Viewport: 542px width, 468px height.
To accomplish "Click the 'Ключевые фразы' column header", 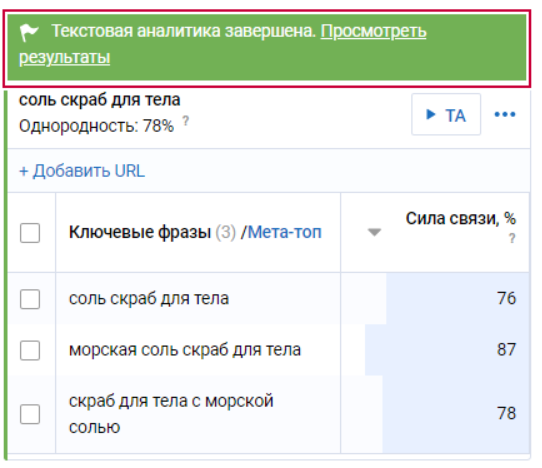I will point(140,232).
